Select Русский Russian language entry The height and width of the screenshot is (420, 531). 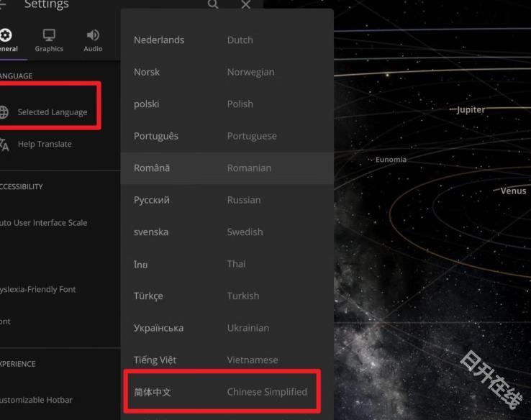click(x=227, y=200)
